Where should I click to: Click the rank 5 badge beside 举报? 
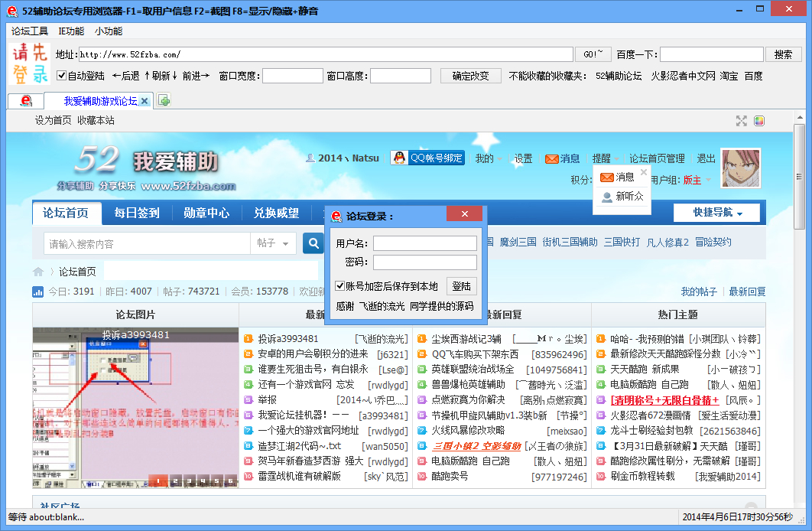coord(248,400)
